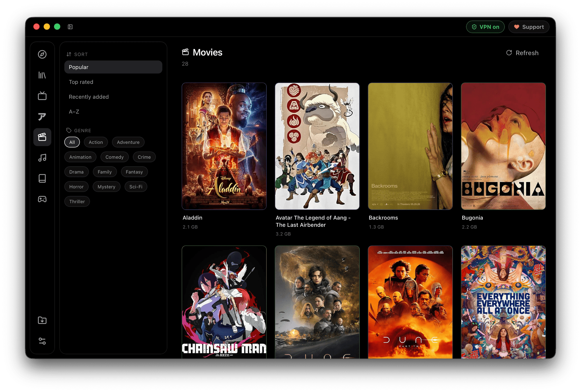
Task: Click the Backrooms title text
Action: 383,218
